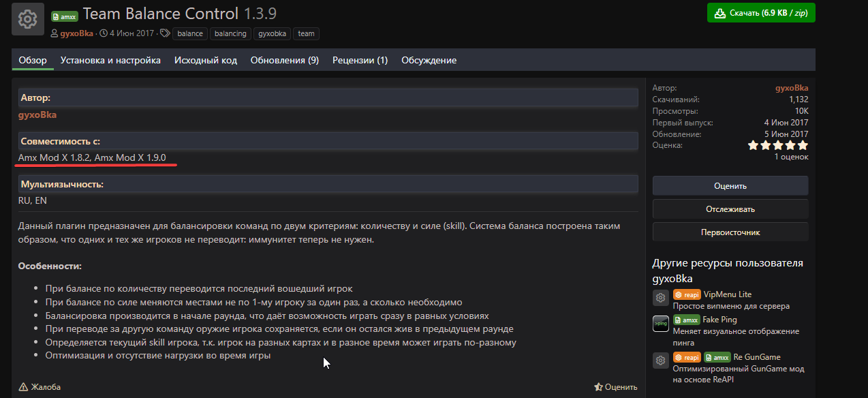Open the 1 оценок ratings link
The height and width of the screenshot is (398, 868).
791,157
